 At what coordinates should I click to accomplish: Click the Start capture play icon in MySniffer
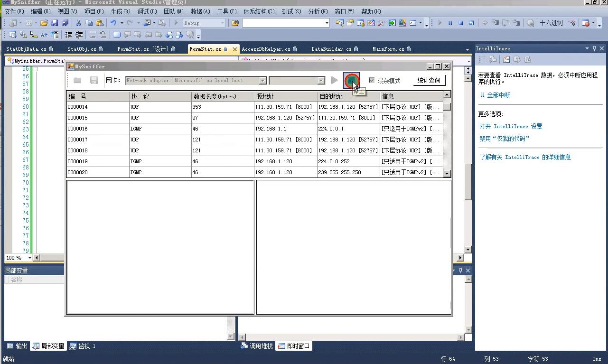point(335,81)
